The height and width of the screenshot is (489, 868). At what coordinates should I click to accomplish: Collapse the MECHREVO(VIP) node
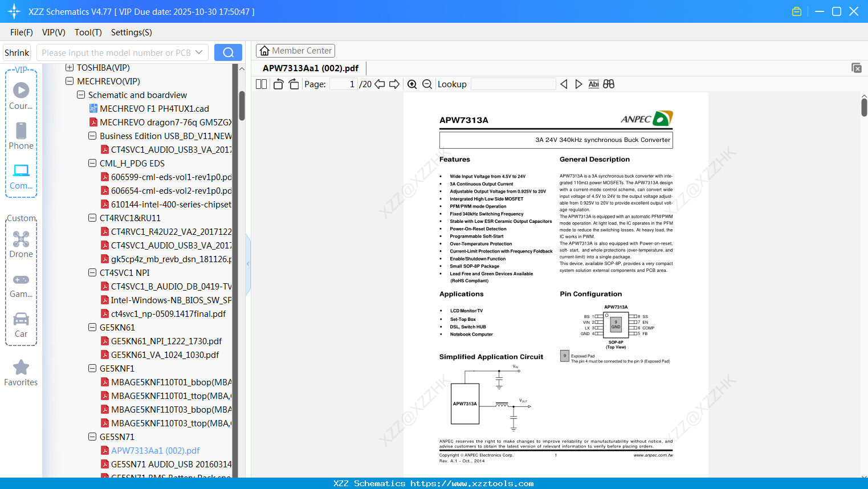pyautogui.click(x=70, y=81)
